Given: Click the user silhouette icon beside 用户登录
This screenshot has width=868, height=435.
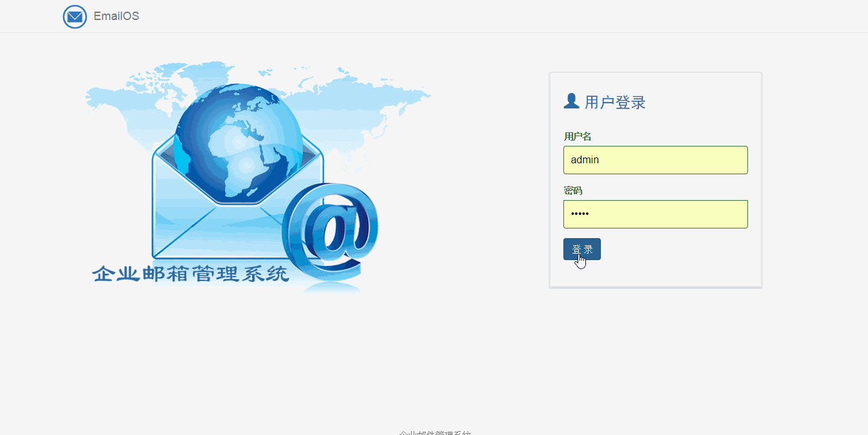Looking at the screenshot, I should tap(571, 101).
